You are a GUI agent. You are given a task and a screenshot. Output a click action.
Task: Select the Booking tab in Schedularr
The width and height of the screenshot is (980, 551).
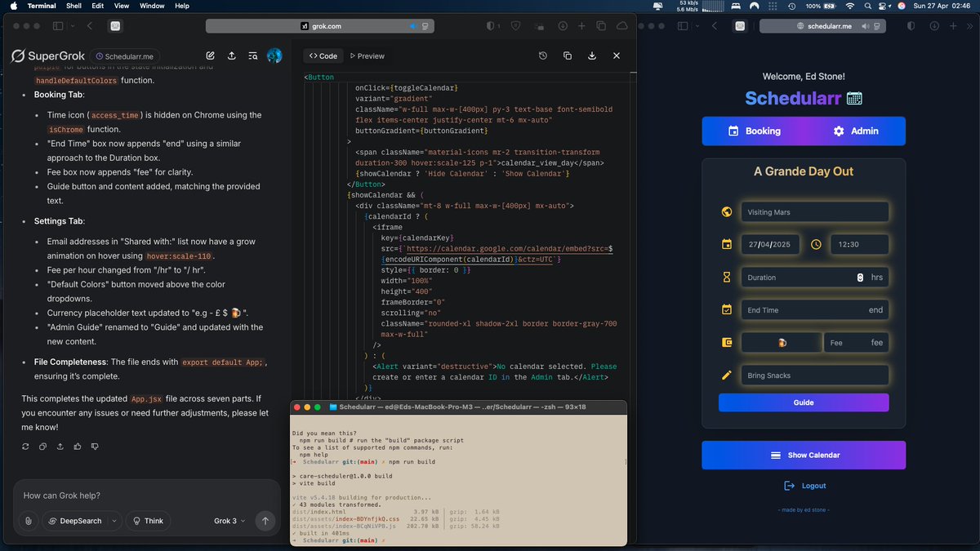(754, 131)
